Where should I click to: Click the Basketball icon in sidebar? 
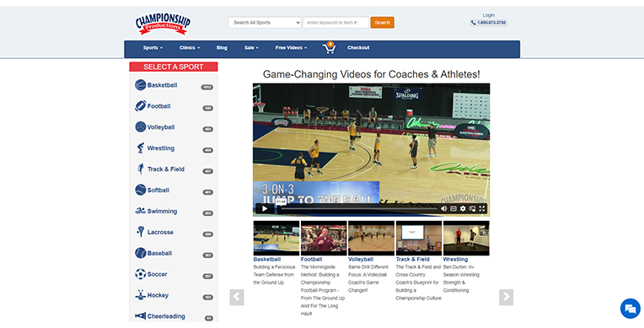(141, 85)
